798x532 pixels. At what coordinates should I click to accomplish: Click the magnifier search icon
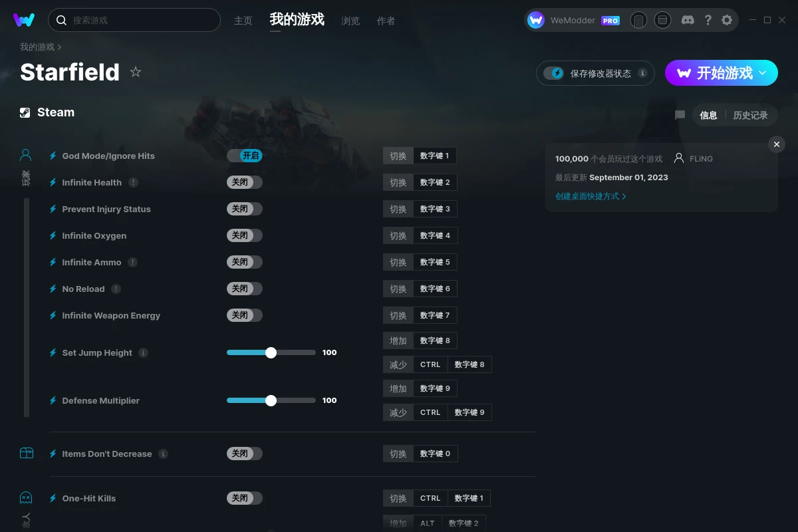[x=61, y=20]
